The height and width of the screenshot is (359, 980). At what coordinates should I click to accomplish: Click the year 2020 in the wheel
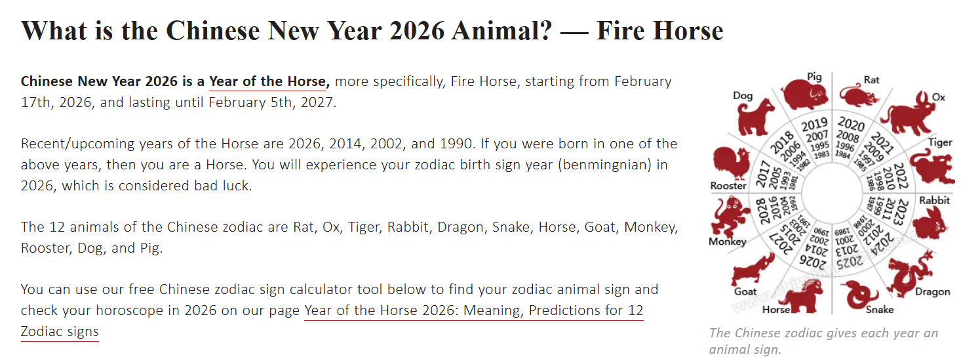coord(852,123)
